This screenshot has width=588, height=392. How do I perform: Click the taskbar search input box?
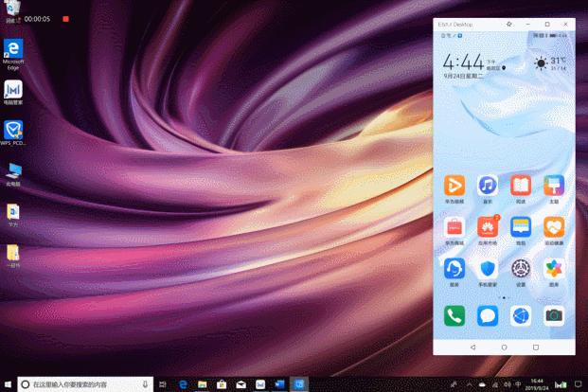[85, 384]
